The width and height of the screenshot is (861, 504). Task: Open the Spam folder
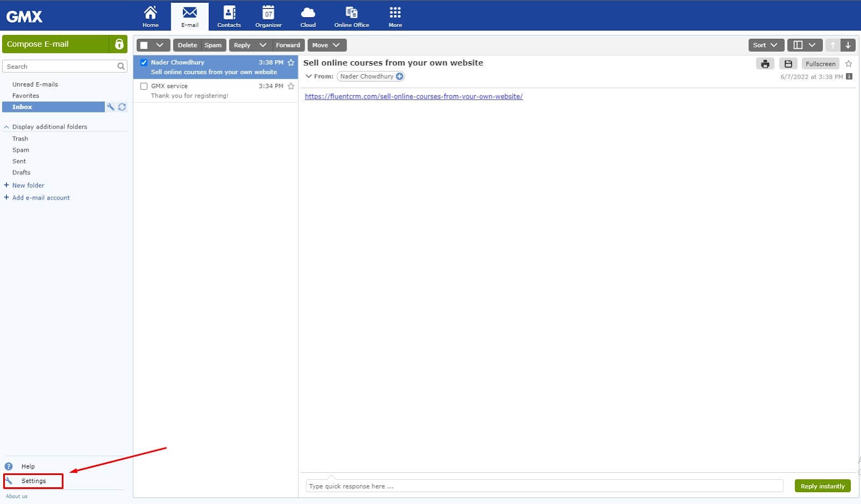[x=20, y=150]
